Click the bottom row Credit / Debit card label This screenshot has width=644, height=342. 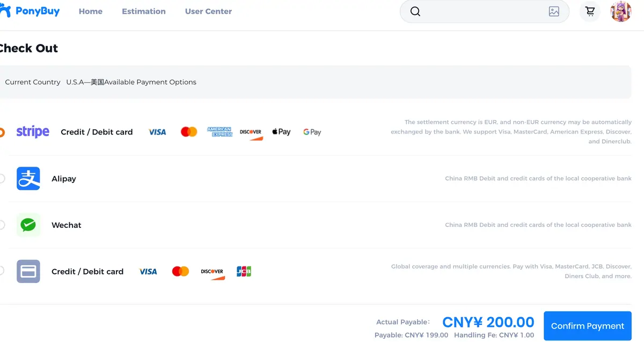click(x=87, y=272)
